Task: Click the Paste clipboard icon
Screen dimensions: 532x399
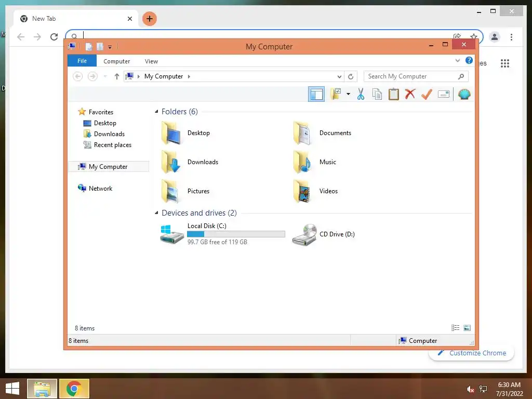Action: 394,94
